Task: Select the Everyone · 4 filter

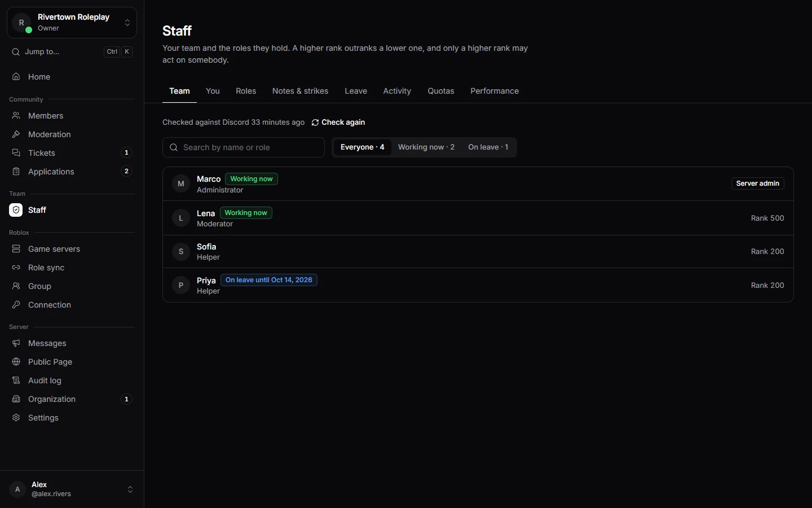Action: (363, 147)
